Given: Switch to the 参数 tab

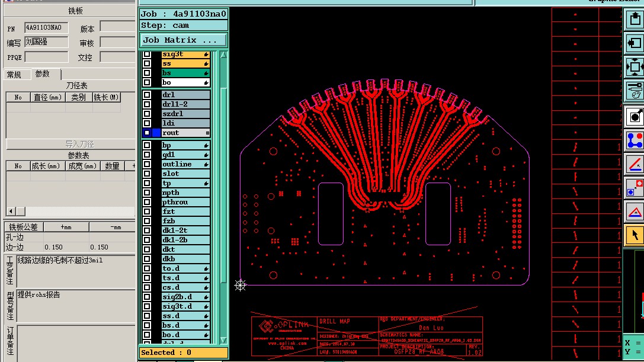Looking at the screenshot, I should click(46, 73).
